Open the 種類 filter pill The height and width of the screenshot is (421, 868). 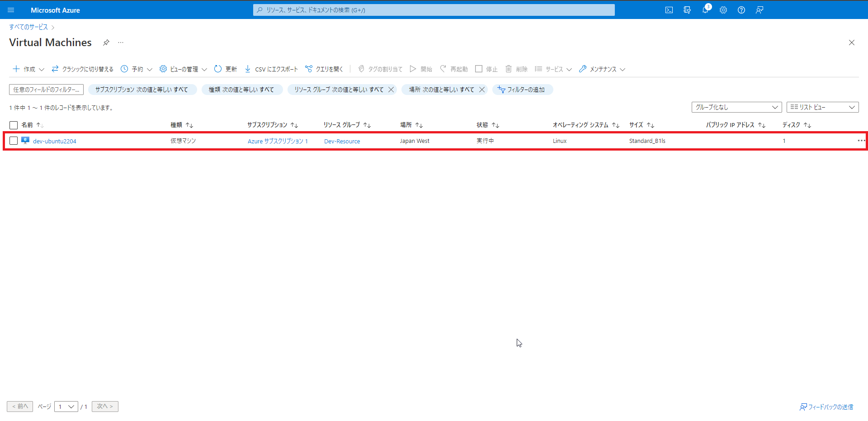coord(241,90)
